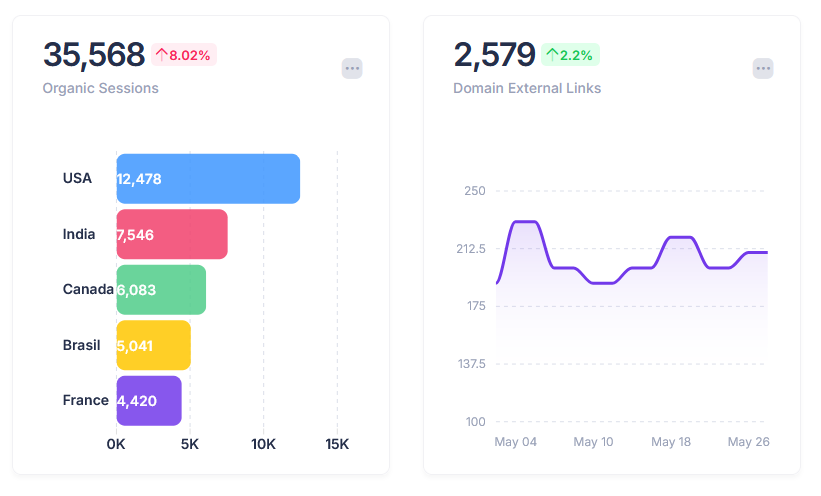Click the 10K x-axis tick label
The image size is (821, 496).
263,444
